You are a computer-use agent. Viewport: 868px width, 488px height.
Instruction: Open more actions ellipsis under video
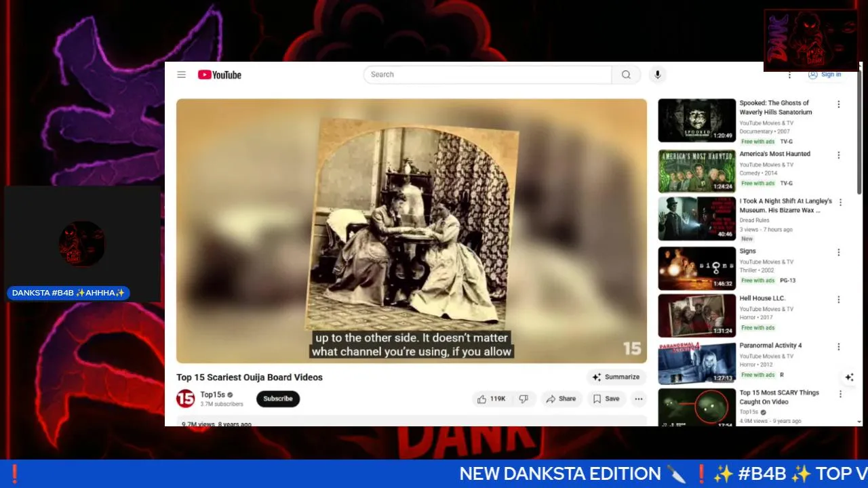pos(639,399)
